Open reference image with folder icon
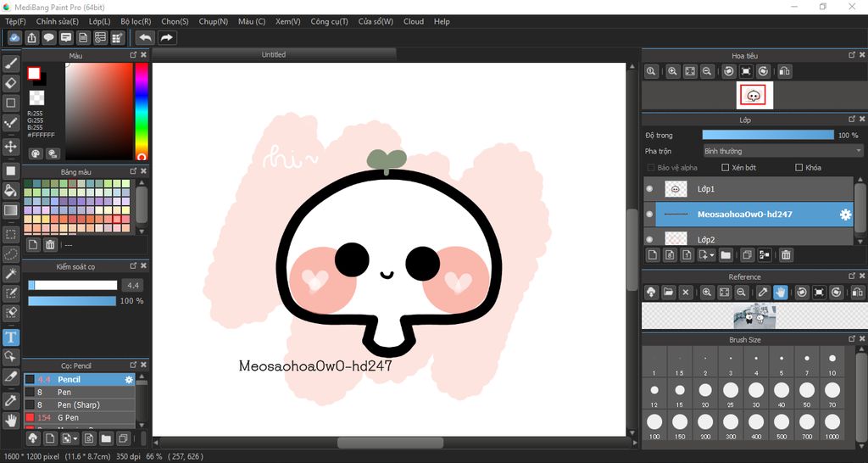 (668, 292)
